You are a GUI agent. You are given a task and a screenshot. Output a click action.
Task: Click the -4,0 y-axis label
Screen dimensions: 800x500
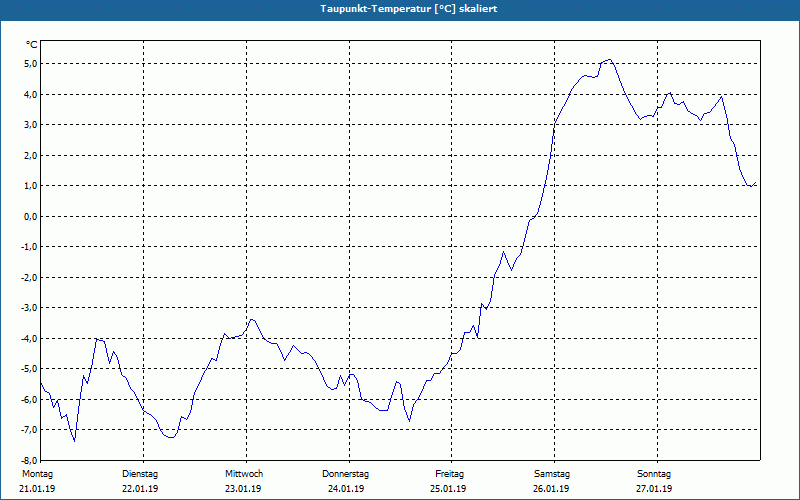[x=28, y=338]
